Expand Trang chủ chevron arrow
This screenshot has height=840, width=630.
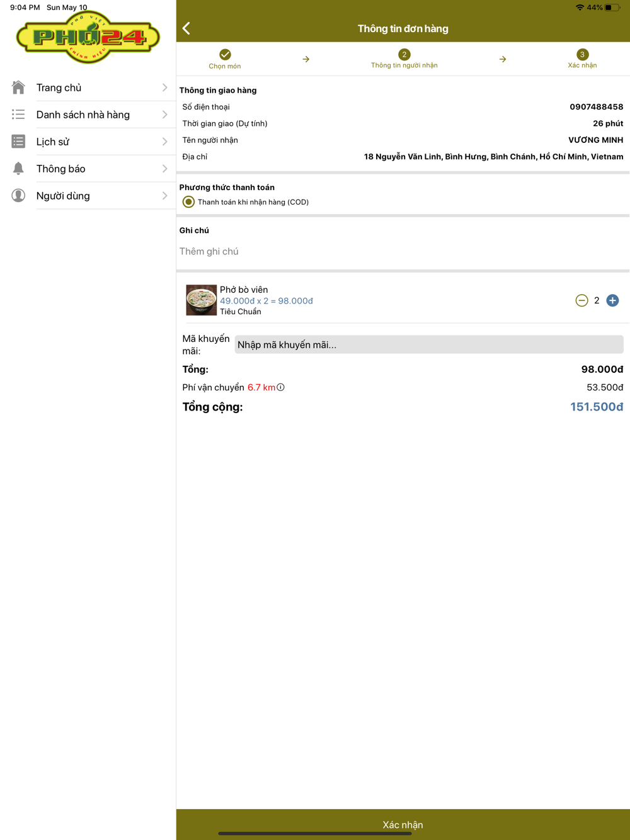[164, 88]
